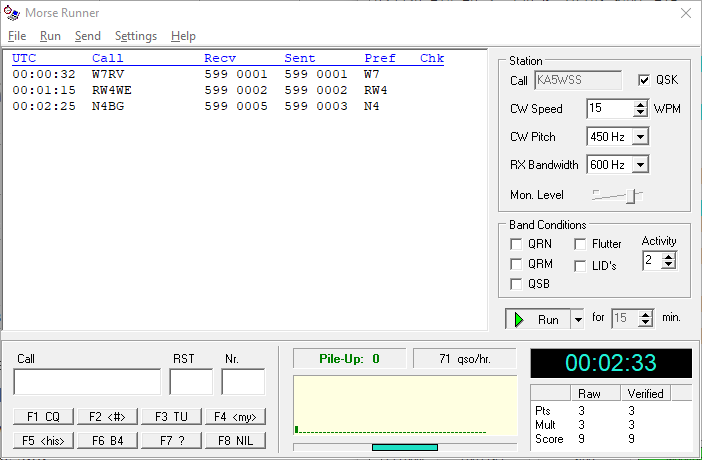Enable the LID's checkbox

(580, 266)
